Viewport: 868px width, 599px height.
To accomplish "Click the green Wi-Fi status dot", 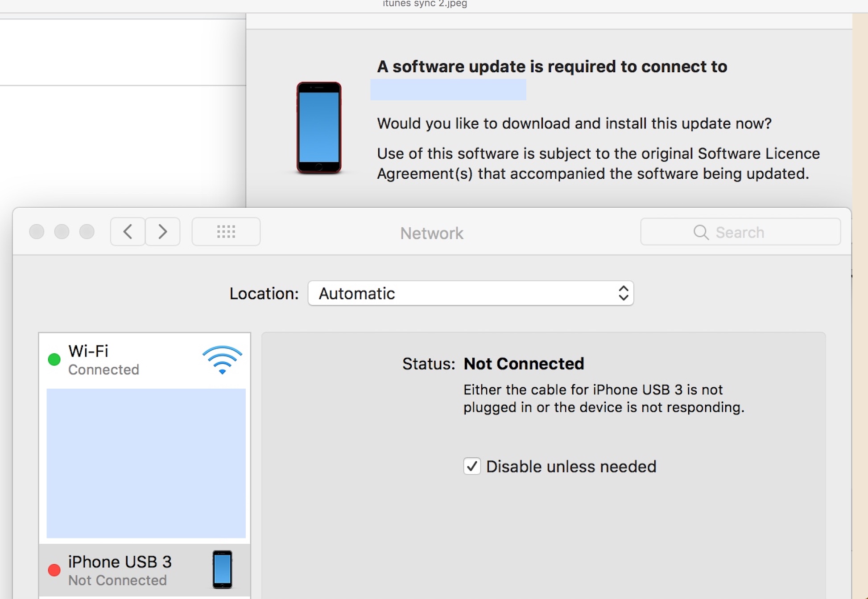I will [x=54, y=359].
